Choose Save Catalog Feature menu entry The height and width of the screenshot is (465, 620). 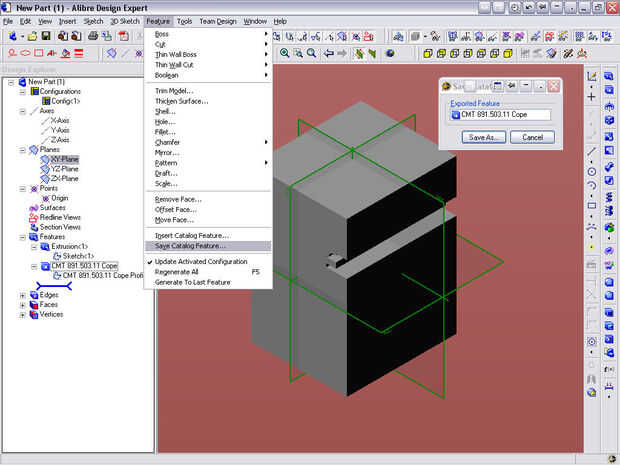(190, 245)
